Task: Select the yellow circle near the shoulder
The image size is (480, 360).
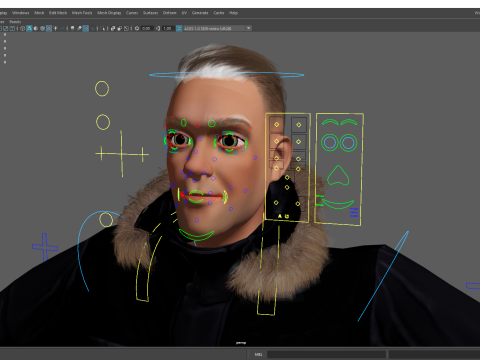Action: 106,220
